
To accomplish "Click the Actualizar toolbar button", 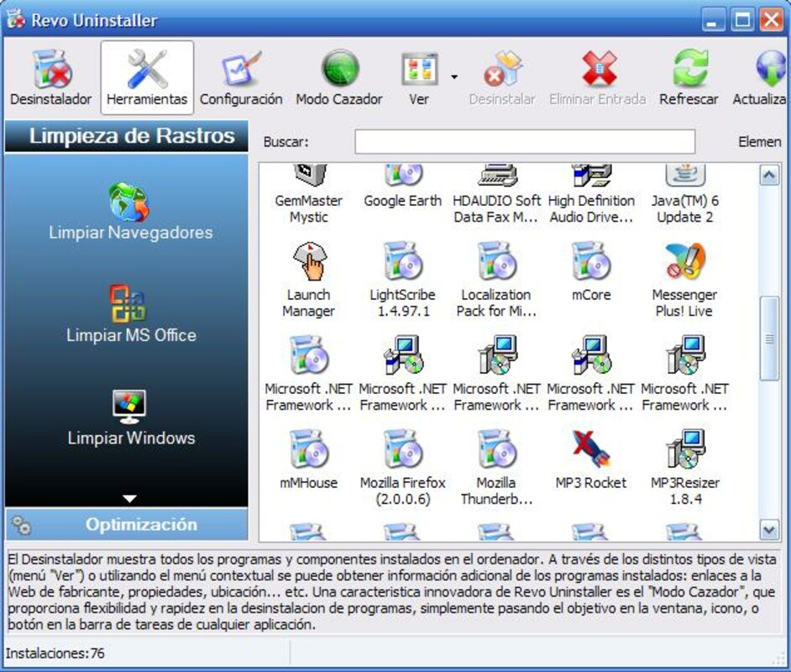I will pos(764,76).
